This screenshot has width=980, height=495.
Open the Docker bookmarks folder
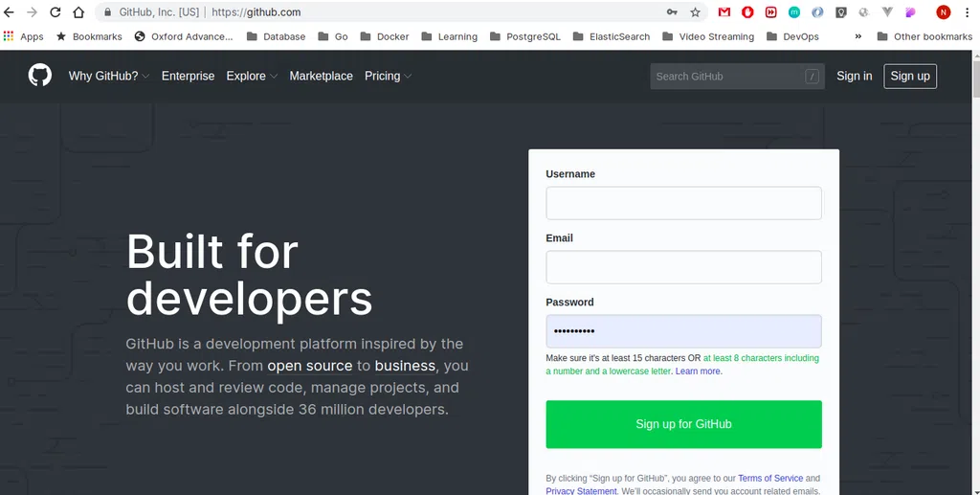385,36
